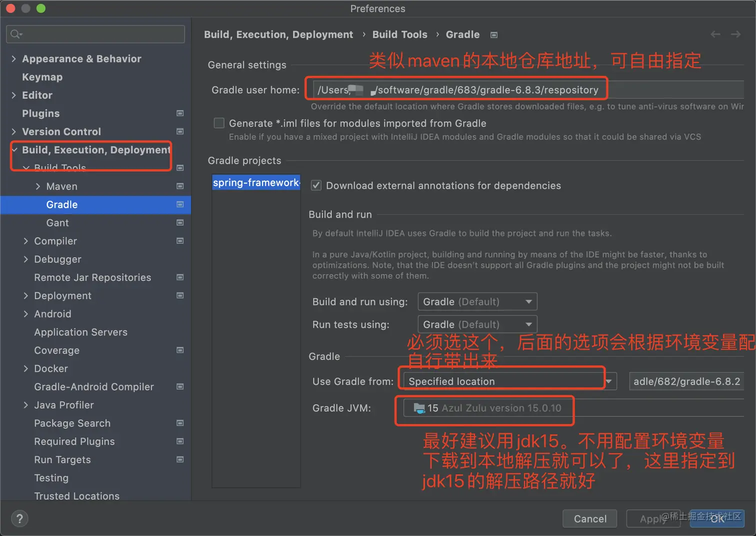
Task: Select spring-framework in Gradle projects list
Action: point(256,183)
